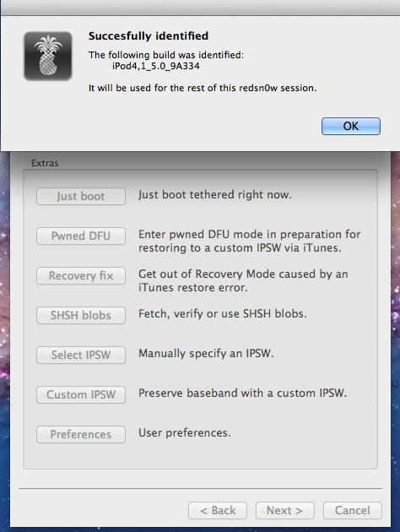Choose the Pwned DFU option
The height and width of the screenshot is (532, 400).
click(81, 236)
